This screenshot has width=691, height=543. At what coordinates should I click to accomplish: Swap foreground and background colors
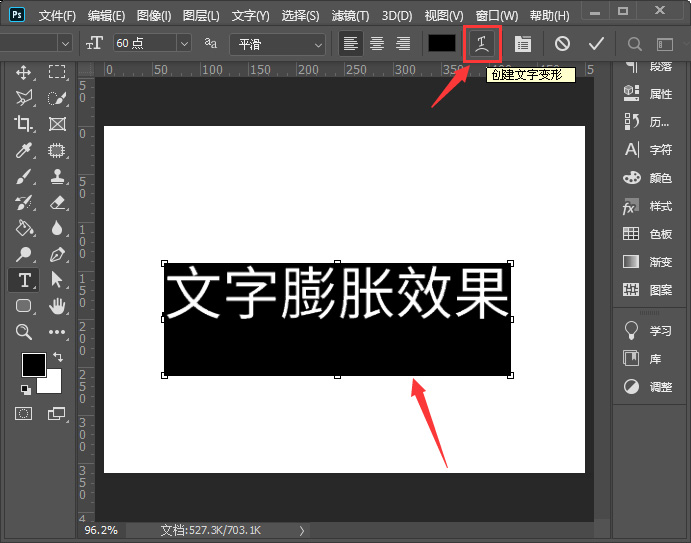pos(58,357)
